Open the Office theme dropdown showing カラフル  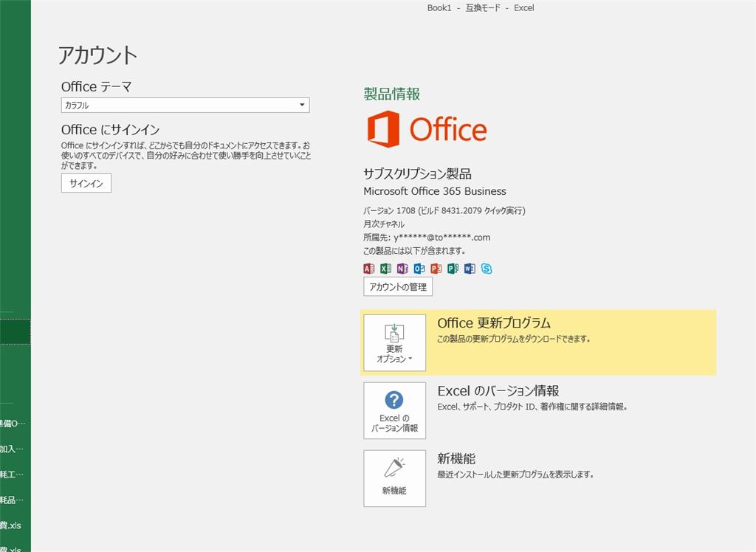point(185,105)
